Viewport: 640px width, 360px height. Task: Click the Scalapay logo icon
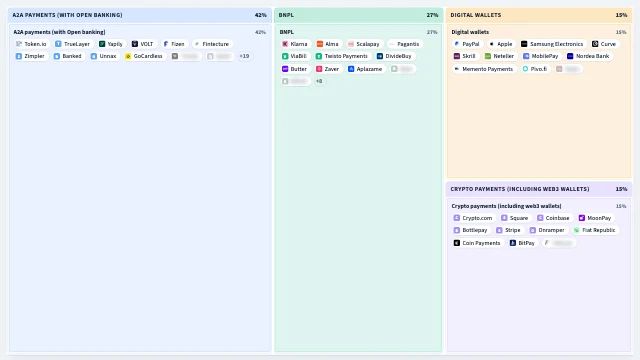pos(351,44)
